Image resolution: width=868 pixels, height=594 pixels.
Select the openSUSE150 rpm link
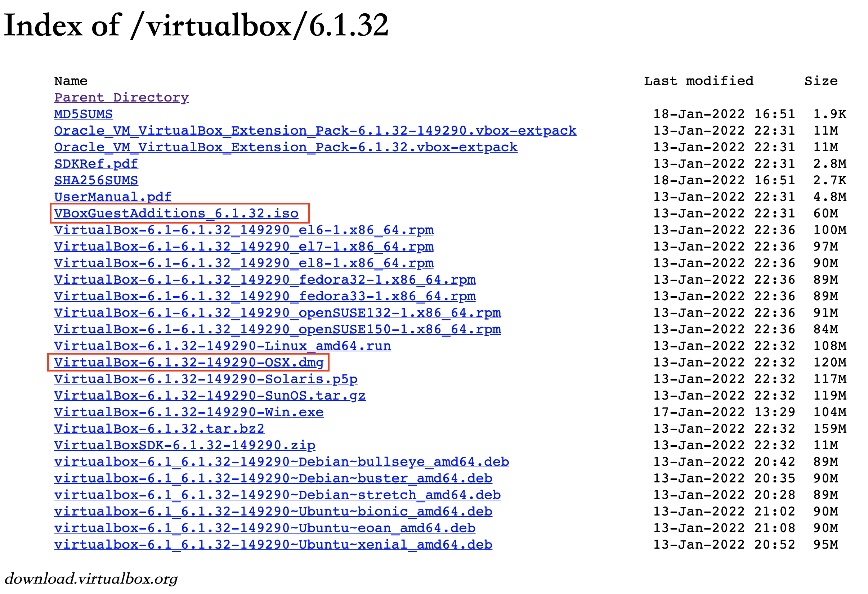[x=277, y=329]
